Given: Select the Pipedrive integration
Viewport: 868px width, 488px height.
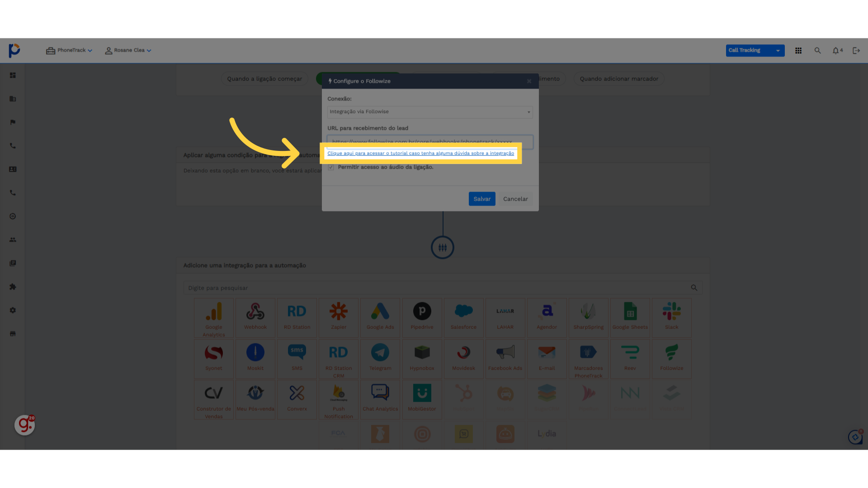Looking at the screenshot, I should click(422, 318).
